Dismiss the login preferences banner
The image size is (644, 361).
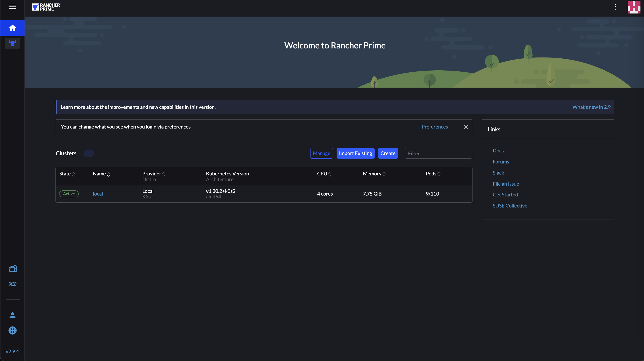pos(466,127)
